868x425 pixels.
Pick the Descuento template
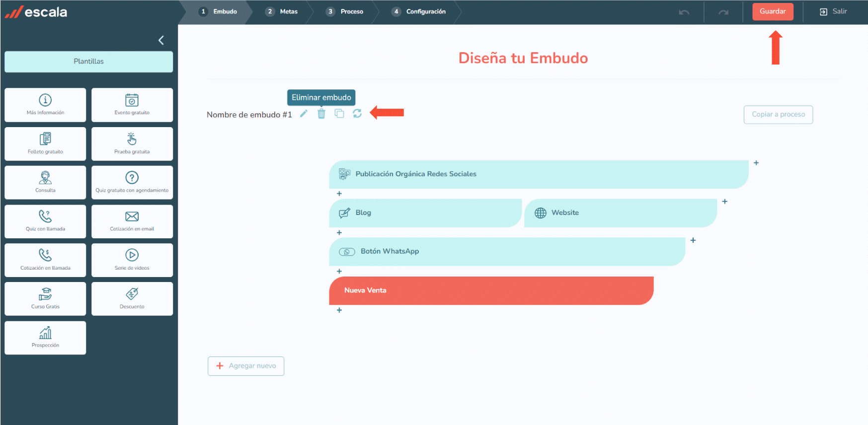click(132, 299)
